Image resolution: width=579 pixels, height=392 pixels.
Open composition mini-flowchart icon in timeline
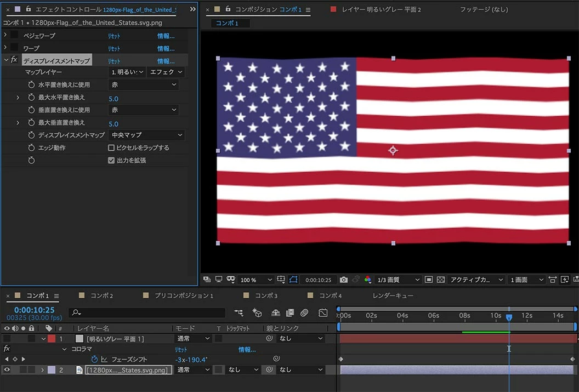pos(239,313)
